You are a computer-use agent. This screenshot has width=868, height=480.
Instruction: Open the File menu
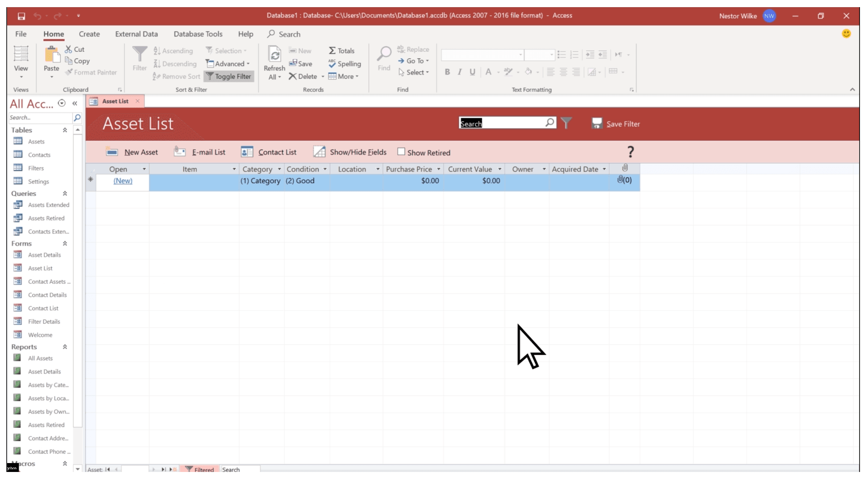click(x=21, y=34)
